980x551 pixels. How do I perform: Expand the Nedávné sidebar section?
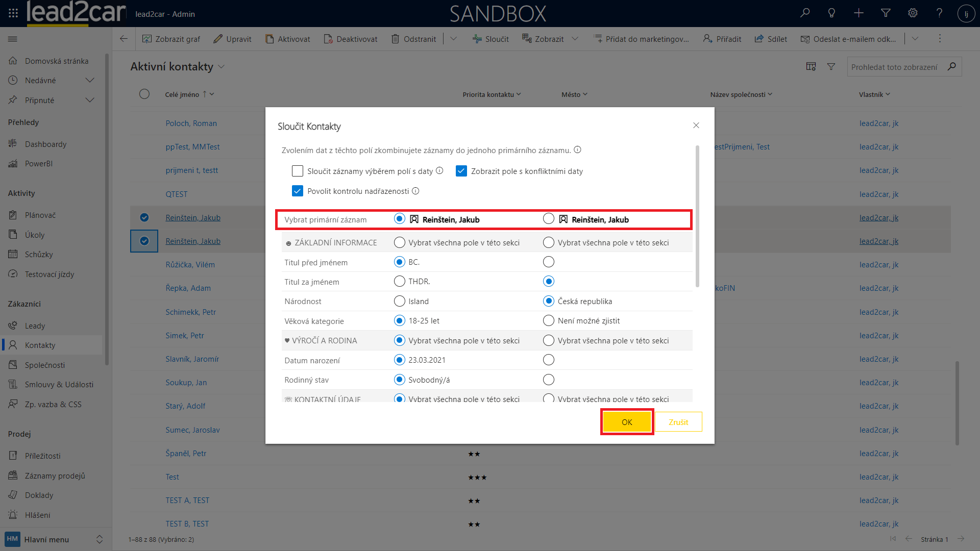click(x=90, y=80)
